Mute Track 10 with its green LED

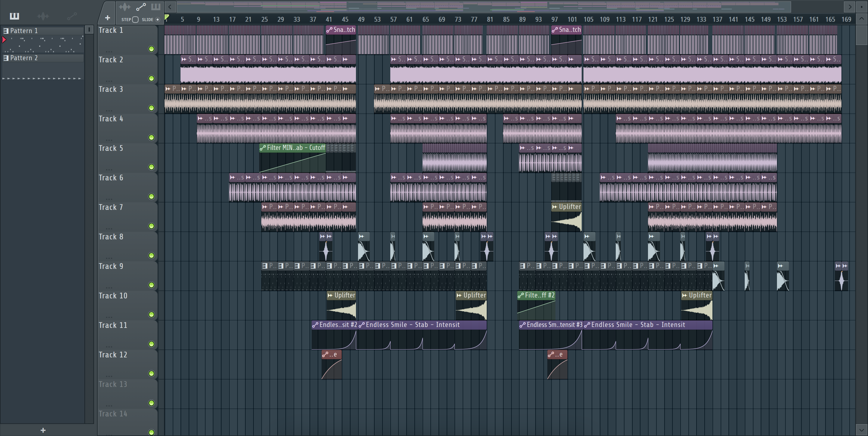[x=152, y=314]
